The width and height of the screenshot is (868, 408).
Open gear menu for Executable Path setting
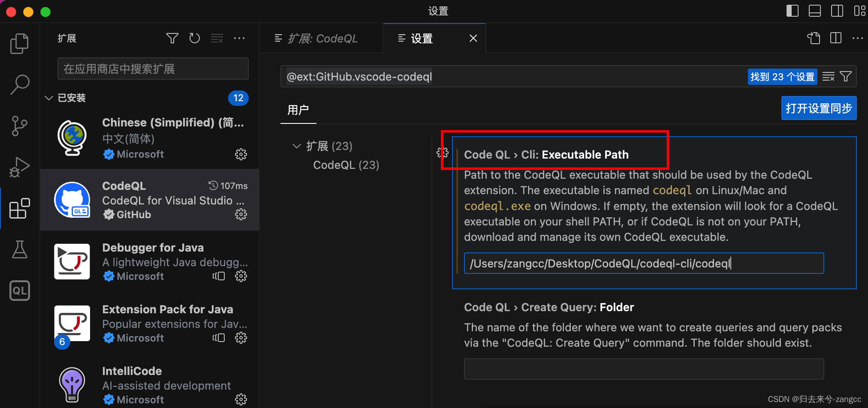coord(443,153)
